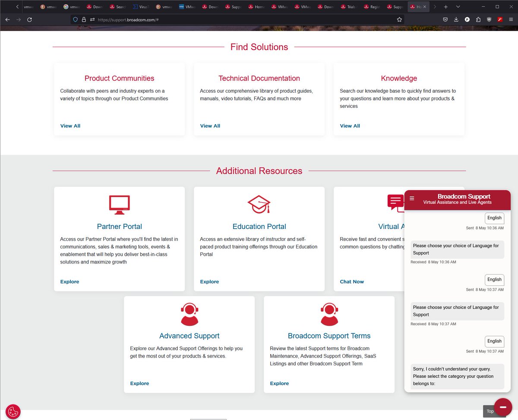Click Explore under Education Portal
518x420 pixels.
pos(210,282)
